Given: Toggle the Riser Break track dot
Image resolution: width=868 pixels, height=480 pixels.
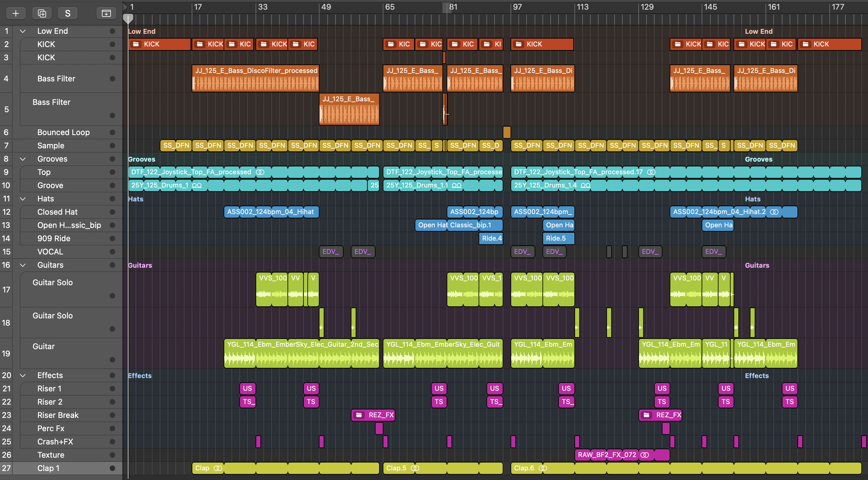Looking at the screenshot, I should point(112,415).
